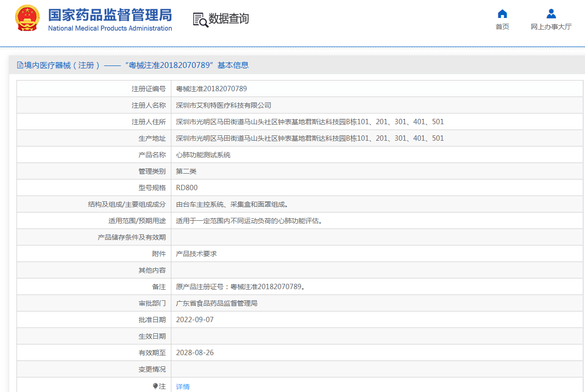Click the home icon above 首页
The image size is (585, 392).
click(x=502, y=14)
